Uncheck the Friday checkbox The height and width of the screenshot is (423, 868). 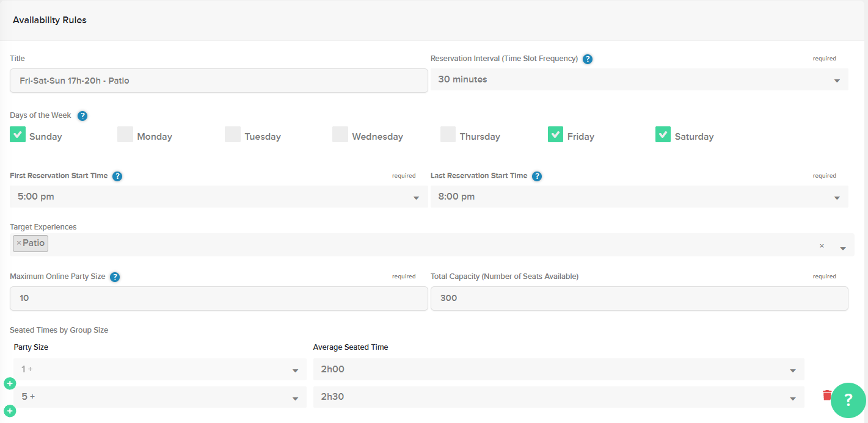[555, 134]
